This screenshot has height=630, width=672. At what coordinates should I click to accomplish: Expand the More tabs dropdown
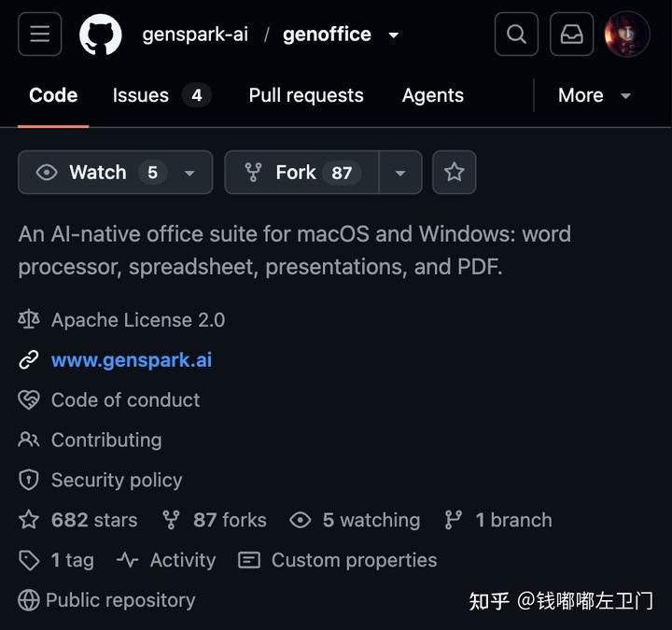594,95
